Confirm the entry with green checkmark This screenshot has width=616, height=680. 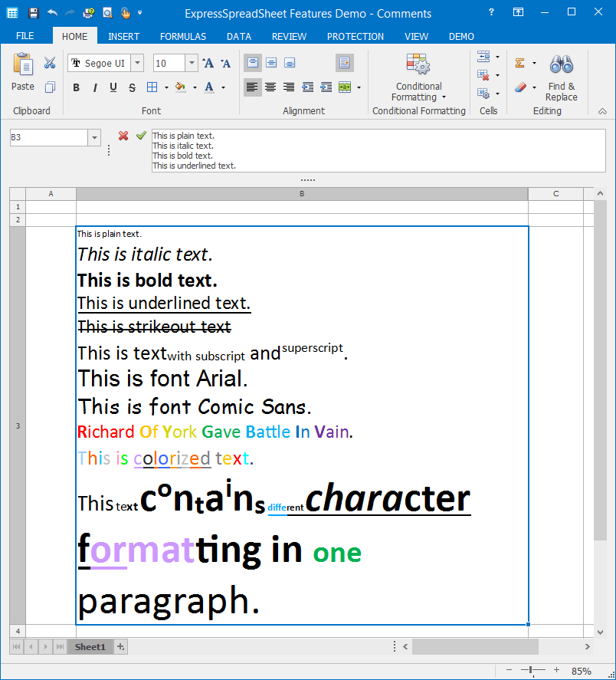[141, 136]
